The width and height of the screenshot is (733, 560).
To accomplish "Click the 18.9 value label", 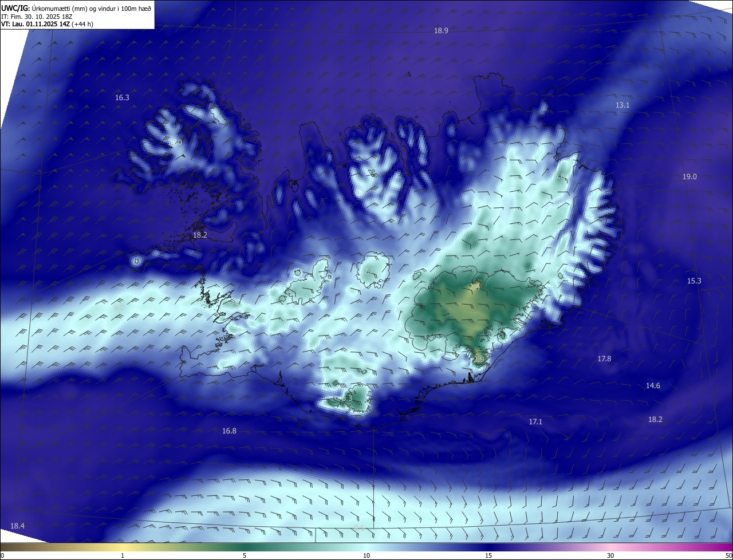I will click(441, 31).
